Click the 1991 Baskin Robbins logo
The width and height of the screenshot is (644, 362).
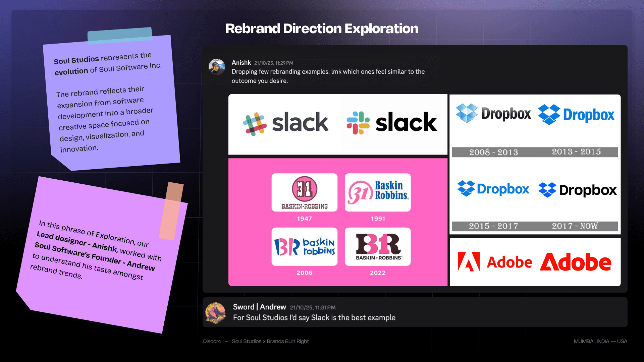coord(378,192)
